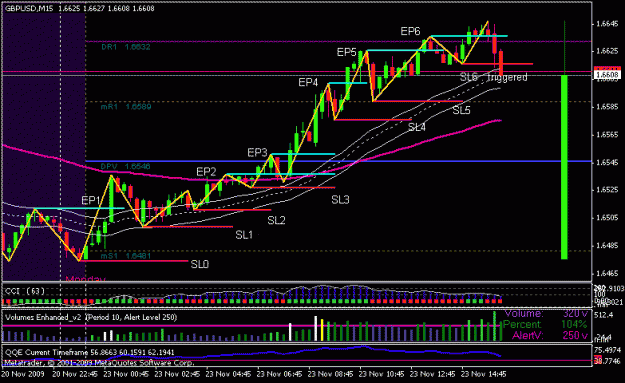Select the mR1 1.6589 pivot label
625x383 pixels.
coord(126,107)
